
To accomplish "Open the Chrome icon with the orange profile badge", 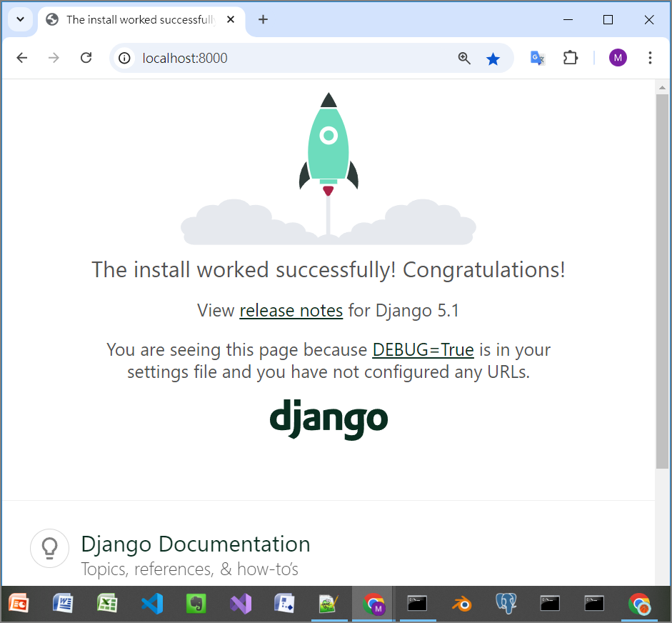I will tap(639, 604).
